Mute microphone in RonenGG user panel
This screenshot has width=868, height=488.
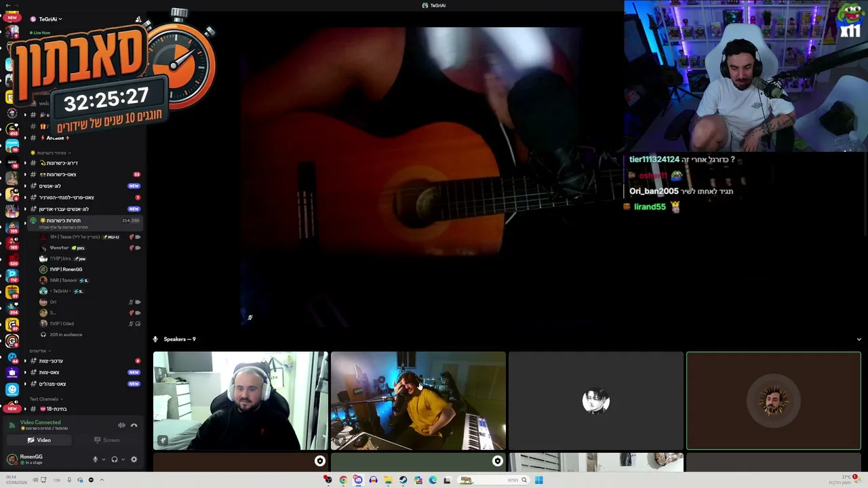pos(95,460)
